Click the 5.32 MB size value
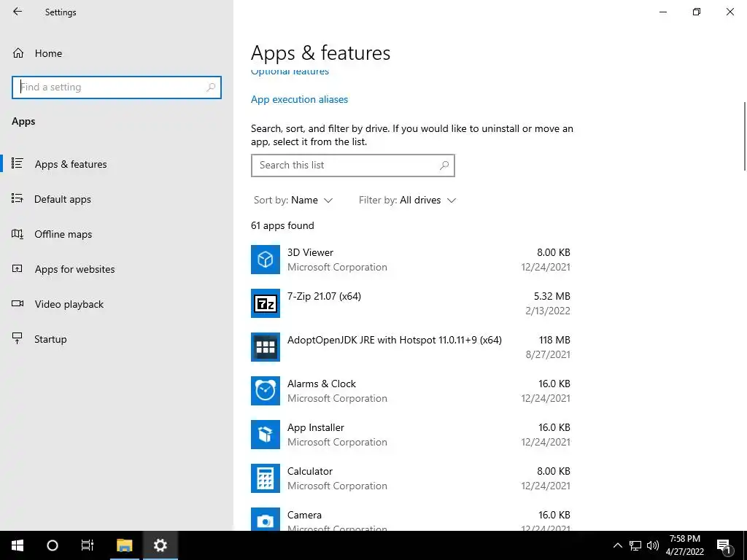The image size is (747, 560). tap(551, 296)
